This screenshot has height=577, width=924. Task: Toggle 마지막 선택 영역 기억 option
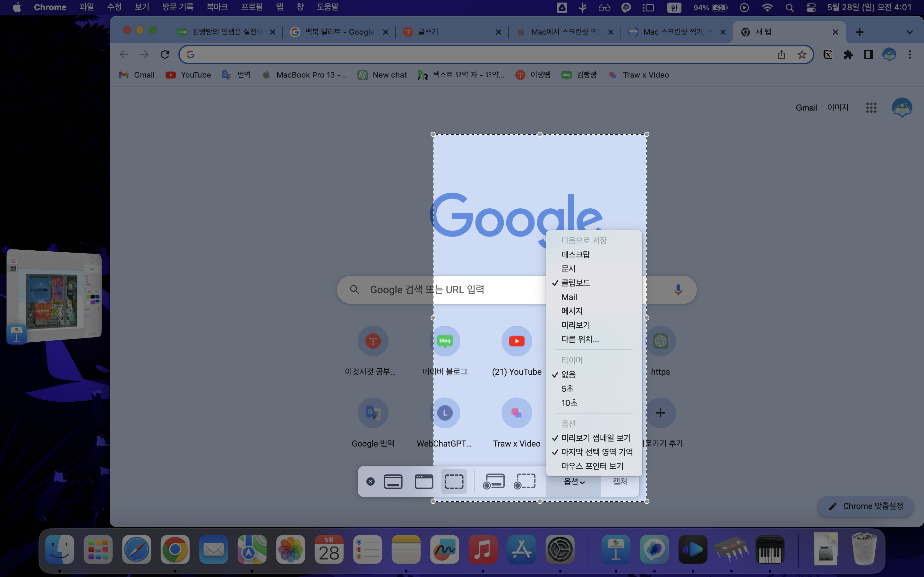point(597,452)
